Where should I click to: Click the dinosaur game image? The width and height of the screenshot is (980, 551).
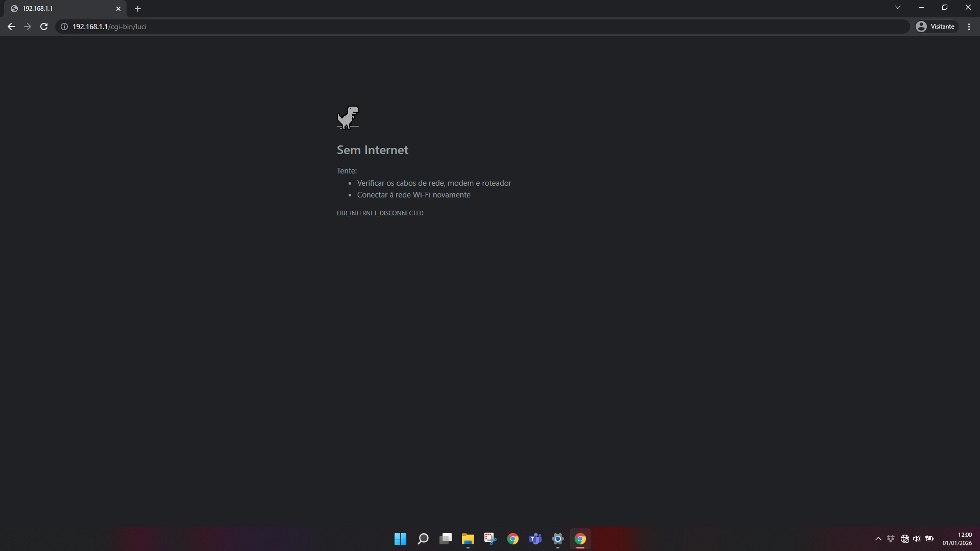(x=348, y=117)
